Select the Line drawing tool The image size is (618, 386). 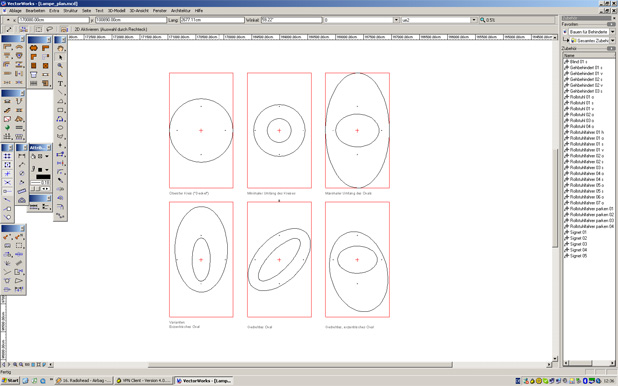(x=60, y=92)
